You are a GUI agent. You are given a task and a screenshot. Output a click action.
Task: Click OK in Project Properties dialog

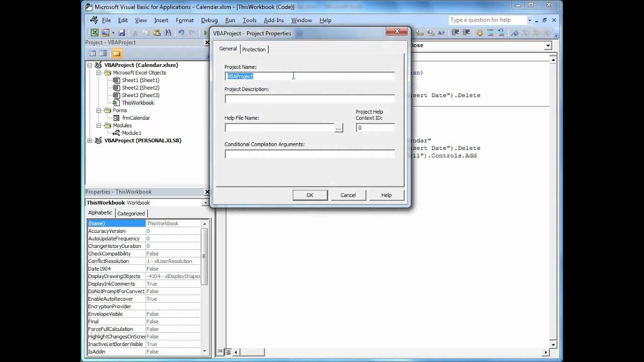310,195
